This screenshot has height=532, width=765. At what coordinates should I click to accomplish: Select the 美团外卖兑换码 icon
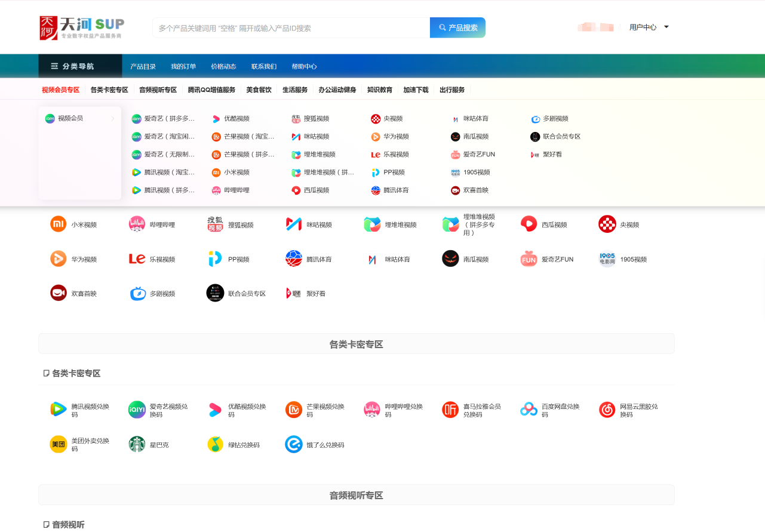58,444
